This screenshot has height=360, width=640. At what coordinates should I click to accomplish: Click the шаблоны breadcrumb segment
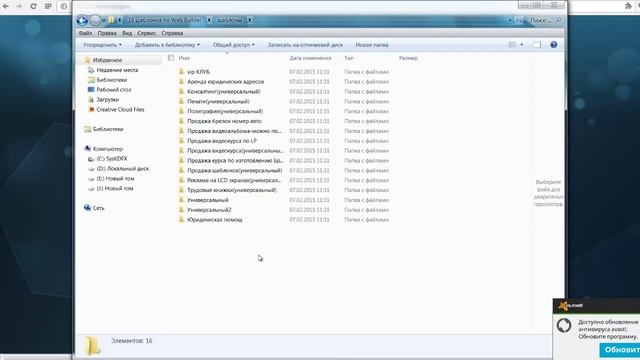229,20
